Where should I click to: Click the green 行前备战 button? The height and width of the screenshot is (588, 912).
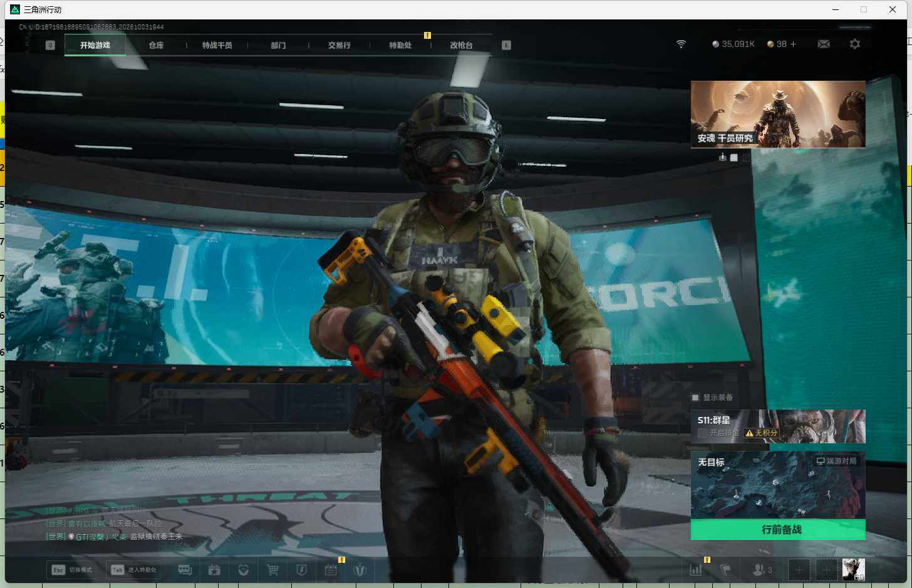[778, 529]
